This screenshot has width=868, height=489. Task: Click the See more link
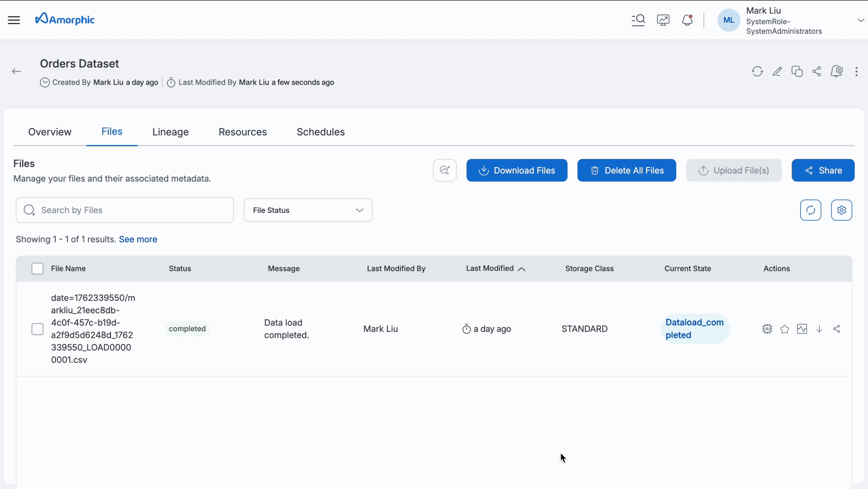point(138,239)
